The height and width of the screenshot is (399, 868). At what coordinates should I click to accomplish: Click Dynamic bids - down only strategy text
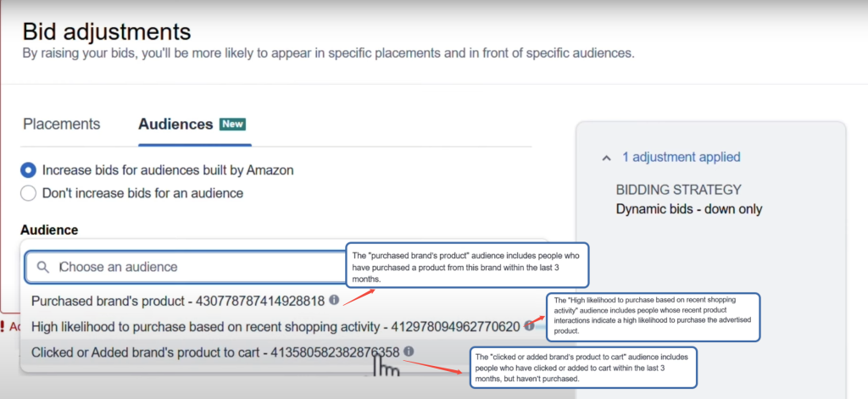pyautogui.click(x=688, y=208)
